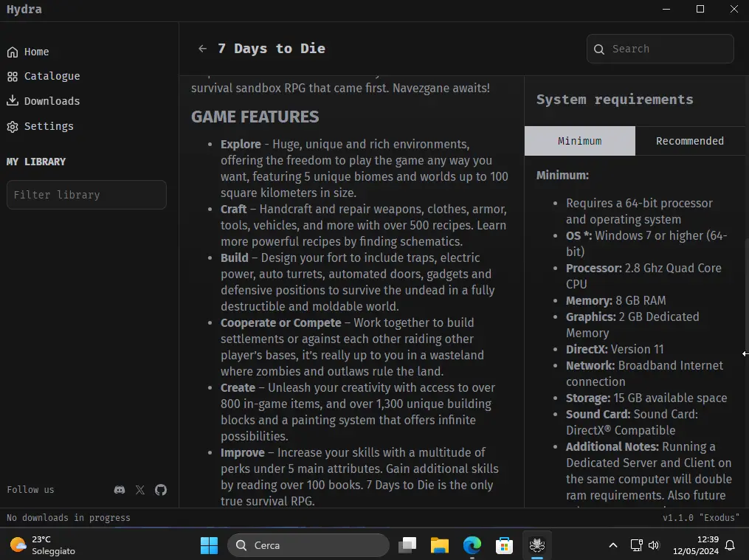Open Hydra GitHub link

tap(161, 490)
